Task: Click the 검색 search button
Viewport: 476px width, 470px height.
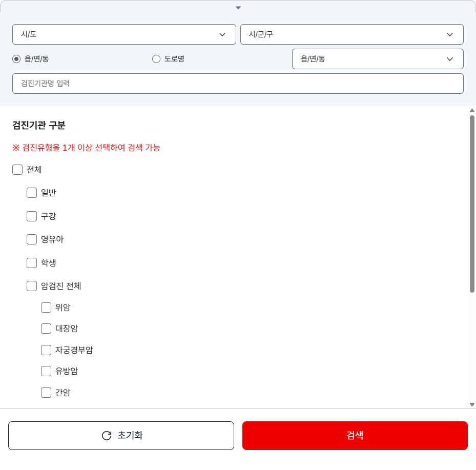Action: [355, 435]
